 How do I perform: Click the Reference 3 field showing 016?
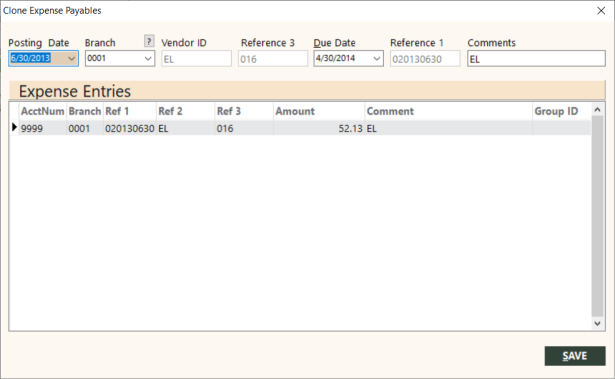point(273,59)
